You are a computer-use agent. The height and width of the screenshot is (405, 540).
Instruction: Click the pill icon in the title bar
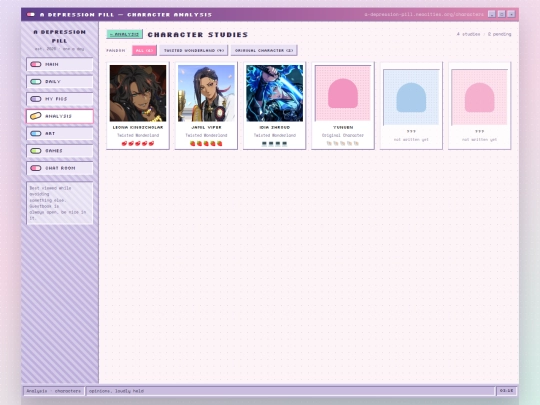point(31,14)
